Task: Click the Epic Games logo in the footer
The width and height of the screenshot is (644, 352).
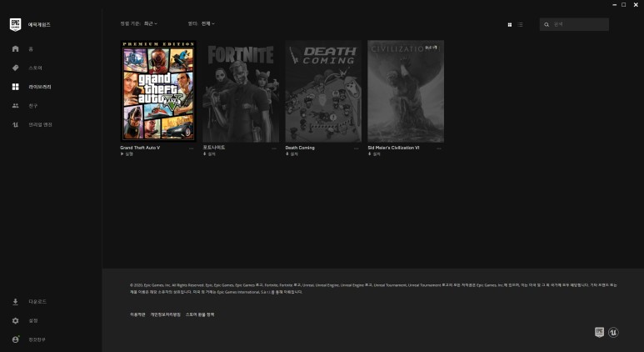Action: (599, 332)
